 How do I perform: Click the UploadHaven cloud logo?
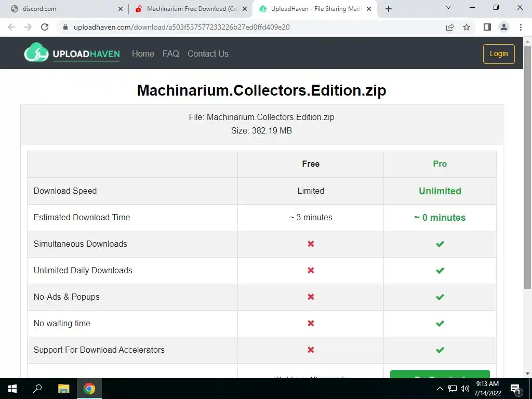[36, 52]
